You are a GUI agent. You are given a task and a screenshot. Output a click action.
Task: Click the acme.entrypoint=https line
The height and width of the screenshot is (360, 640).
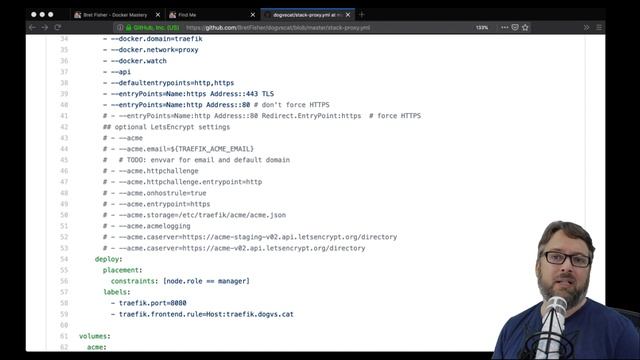click(x=157, y=204)
